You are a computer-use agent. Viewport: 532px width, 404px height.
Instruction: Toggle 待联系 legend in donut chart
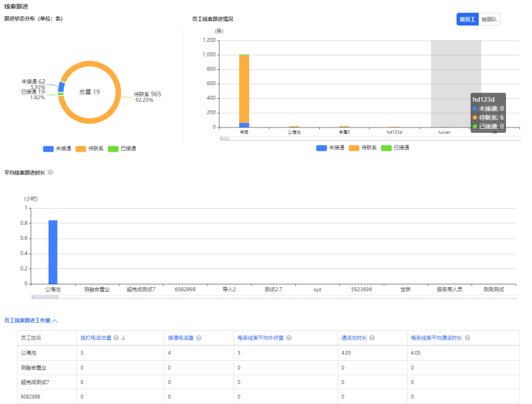point(90,148)
